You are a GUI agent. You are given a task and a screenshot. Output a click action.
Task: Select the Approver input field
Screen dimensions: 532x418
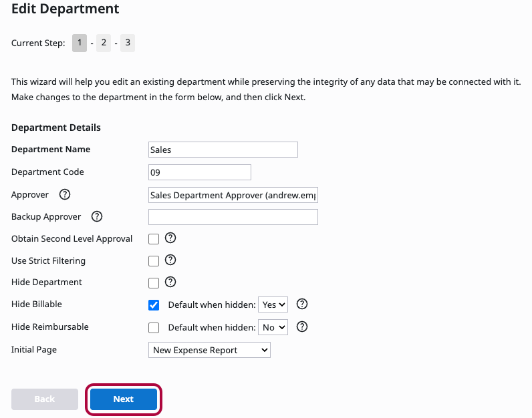(233, 195)
